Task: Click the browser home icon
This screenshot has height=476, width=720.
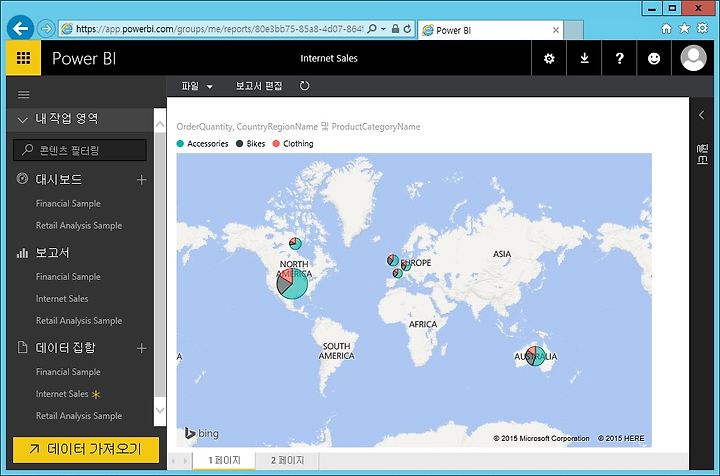Action: [666, 29]
